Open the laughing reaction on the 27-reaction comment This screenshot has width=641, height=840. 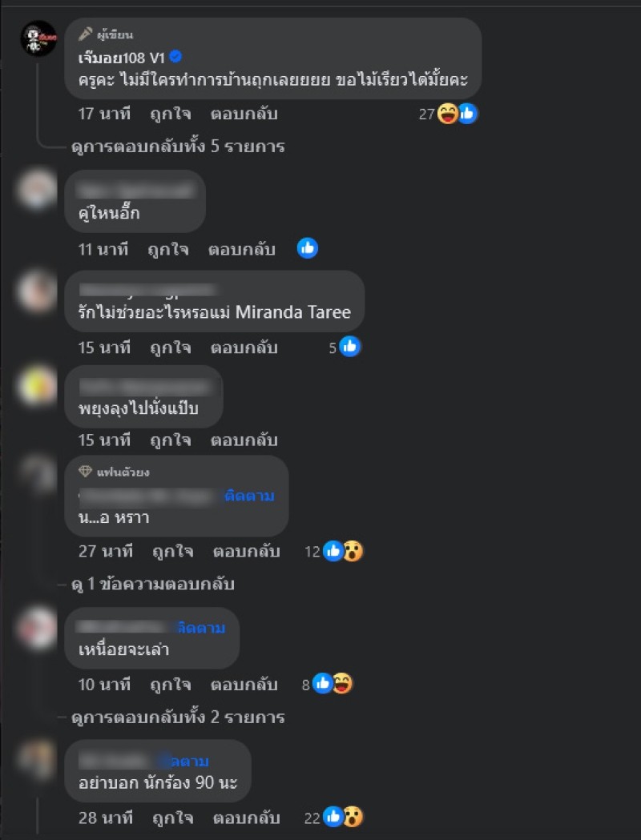click(x=448, y=114)
